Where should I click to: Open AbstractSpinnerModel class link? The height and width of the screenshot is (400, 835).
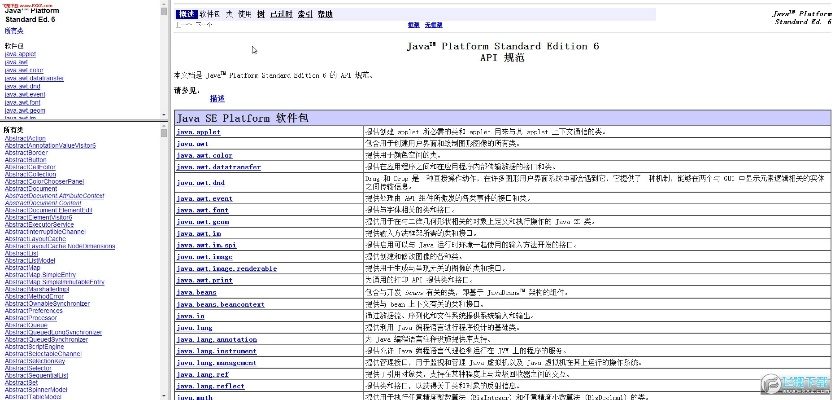(36, 389)
